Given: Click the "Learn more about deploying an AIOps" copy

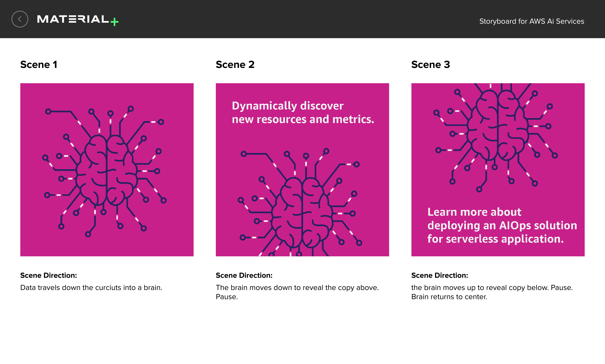Looking at the screenshot, I should click(x=502, y=225).
